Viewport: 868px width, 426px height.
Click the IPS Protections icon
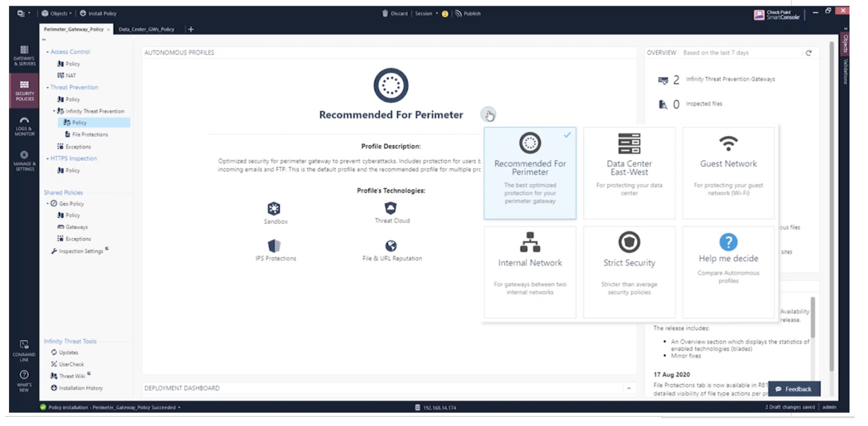274,246
